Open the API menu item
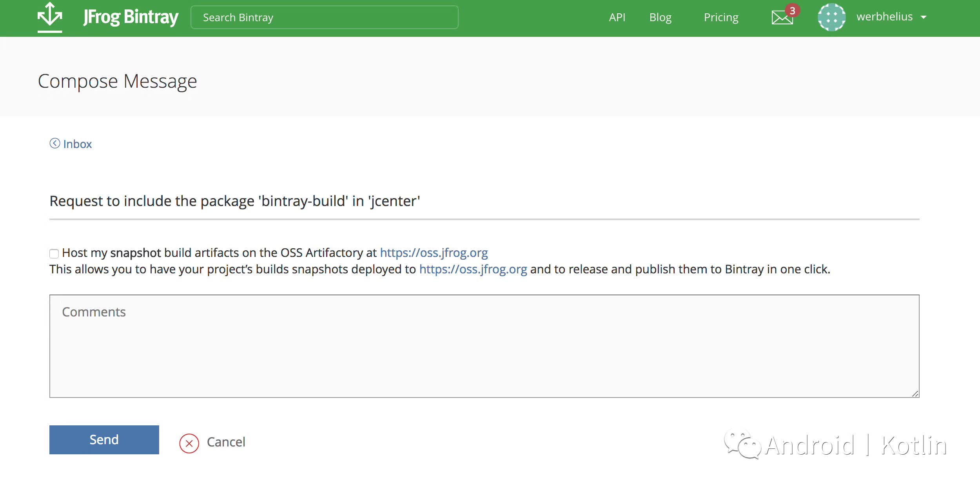 pyautogui.click(x=617, y=17)
